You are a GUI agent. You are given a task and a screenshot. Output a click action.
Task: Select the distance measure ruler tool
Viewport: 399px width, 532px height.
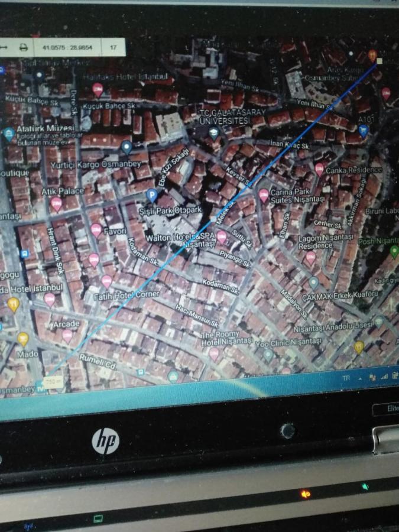4,47
